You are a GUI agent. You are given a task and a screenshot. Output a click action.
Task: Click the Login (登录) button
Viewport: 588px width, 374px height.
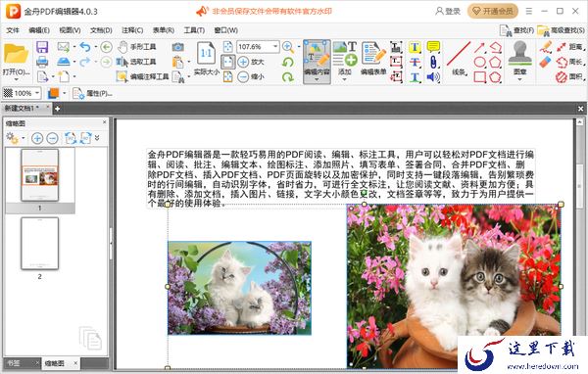pyautogui.click(x=448, y=11)
